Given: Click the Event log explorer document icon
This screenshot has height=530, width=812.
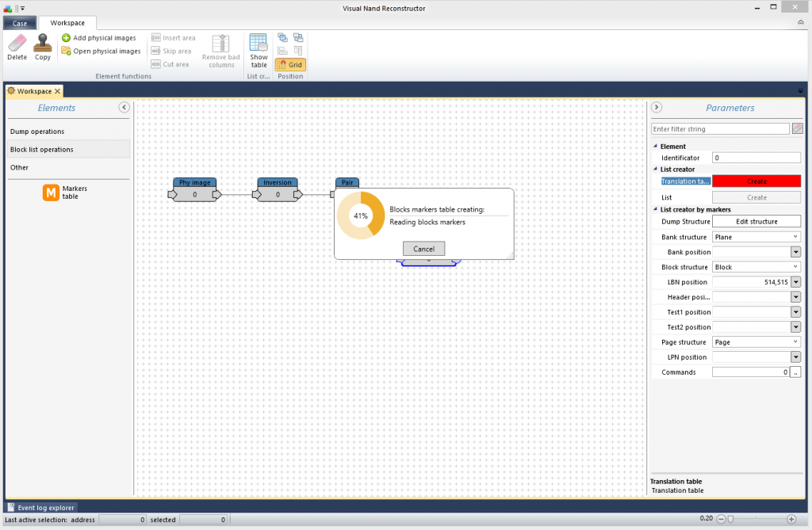Looking at the screenshot, I should pos(11,507).
